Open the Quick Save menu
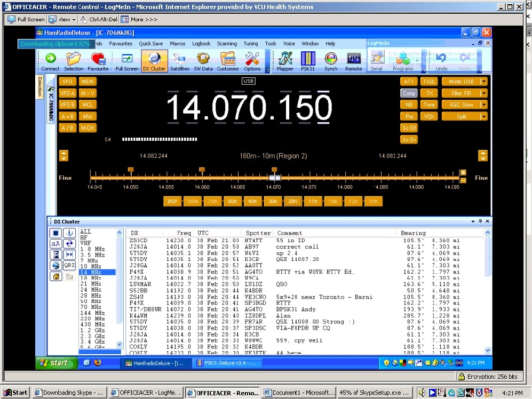532x399 pixels. coord(150,43)
